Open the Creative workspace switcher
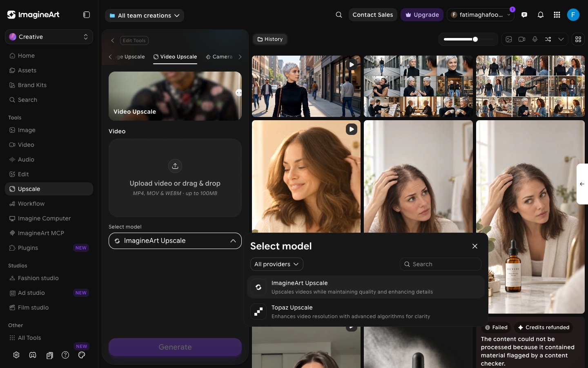Image resolution: width=588 pixels, height=368 pixels. click(49, 37)
